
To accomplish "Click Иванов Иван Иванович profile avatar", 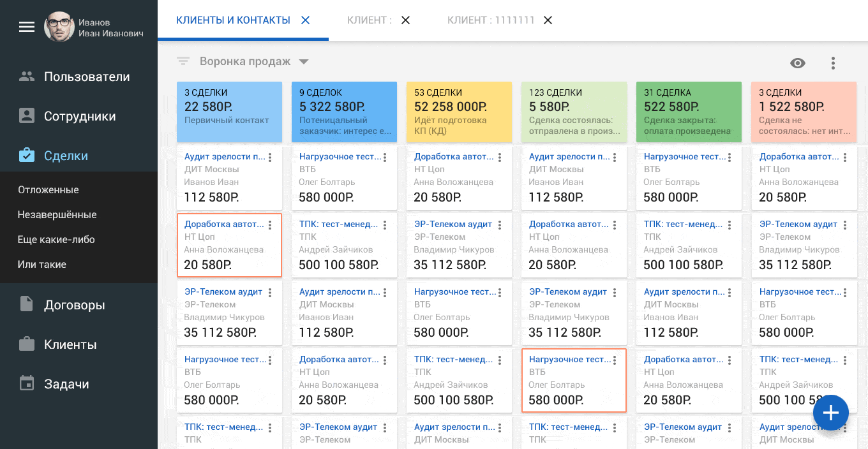I will coord(59,27).
